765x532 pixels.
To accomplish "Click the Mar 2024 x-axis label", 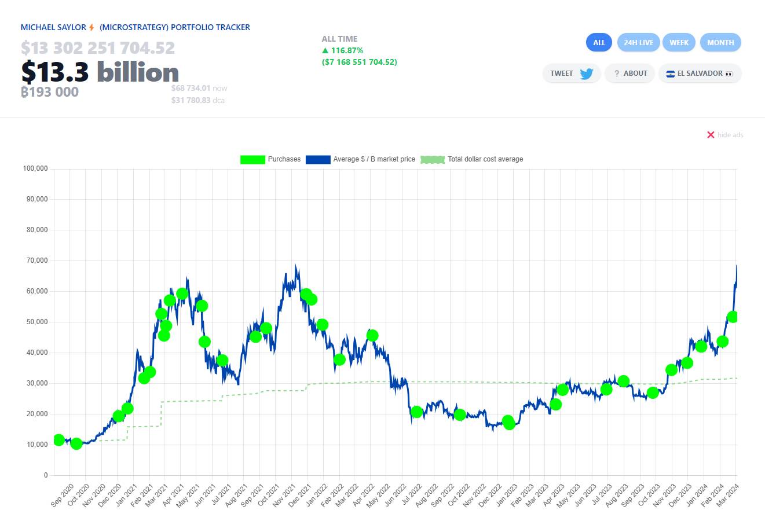I will tap(728, 496).
